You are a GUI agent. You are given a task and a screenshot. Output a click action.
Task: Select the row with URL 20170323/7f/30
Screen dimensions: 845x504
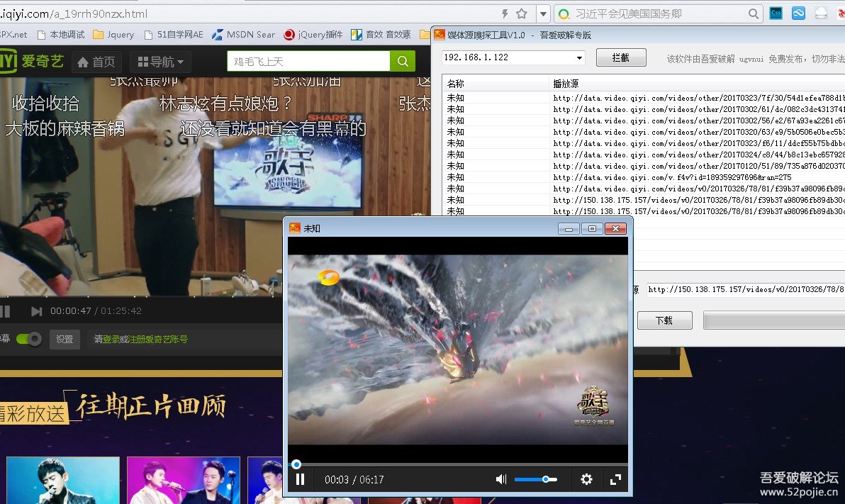click(x=644, y=98)
